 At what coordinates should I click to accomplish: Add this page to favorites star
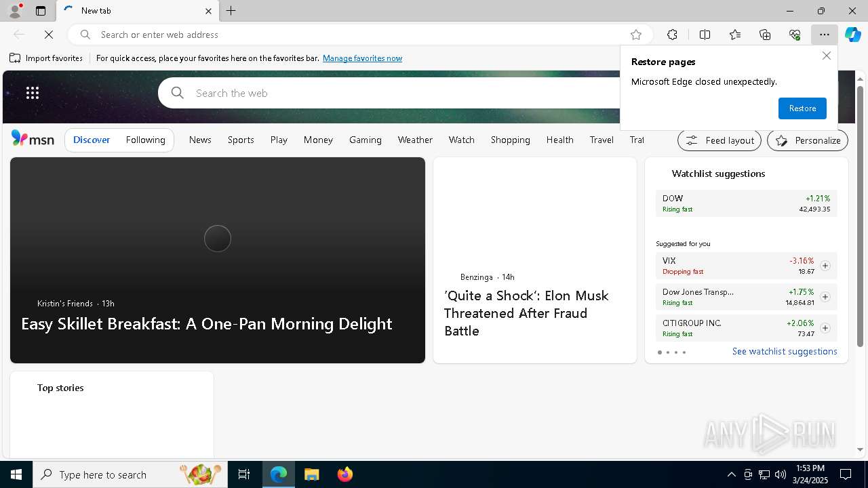click(636, 35)
